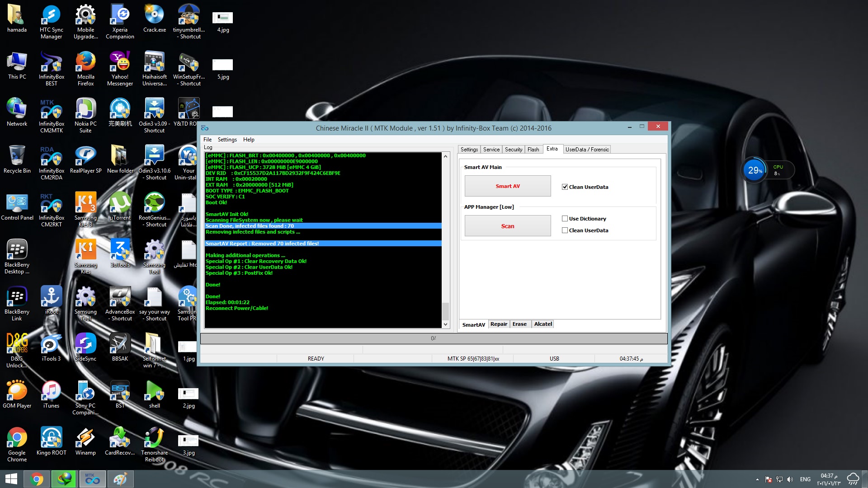Select 'Scan Done, infected files found : 70' line

(x=323, y=226)
